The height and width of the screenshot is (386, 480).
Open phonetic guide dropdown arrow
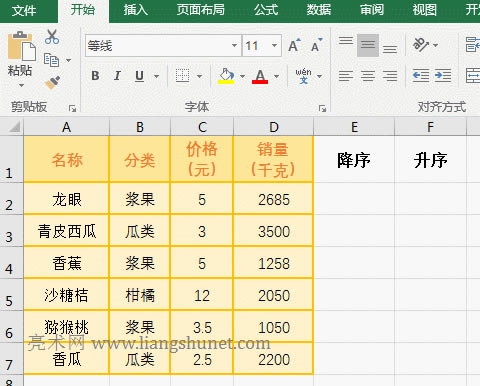pyautogui.click(x=319, y=76)
